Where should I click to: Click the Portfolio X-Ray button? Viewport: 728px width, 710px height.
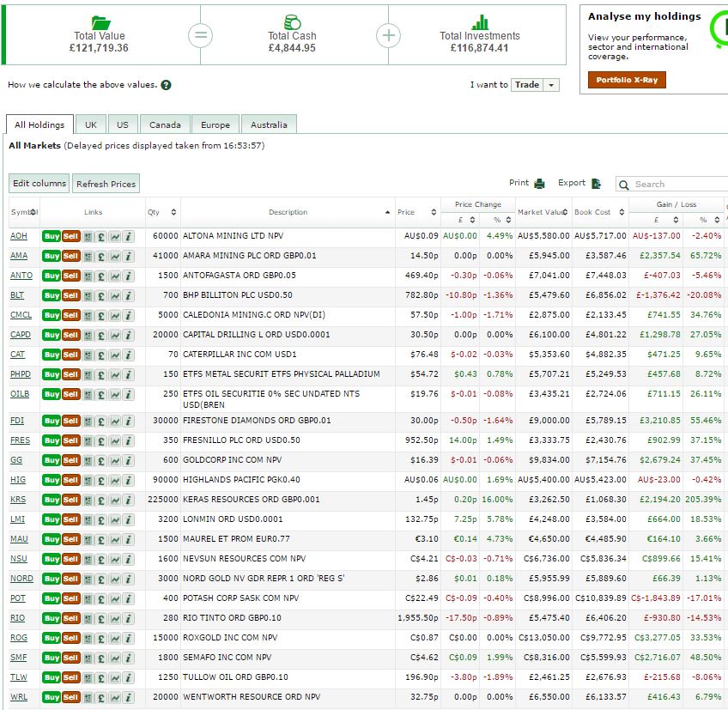(x=627, y=80)
